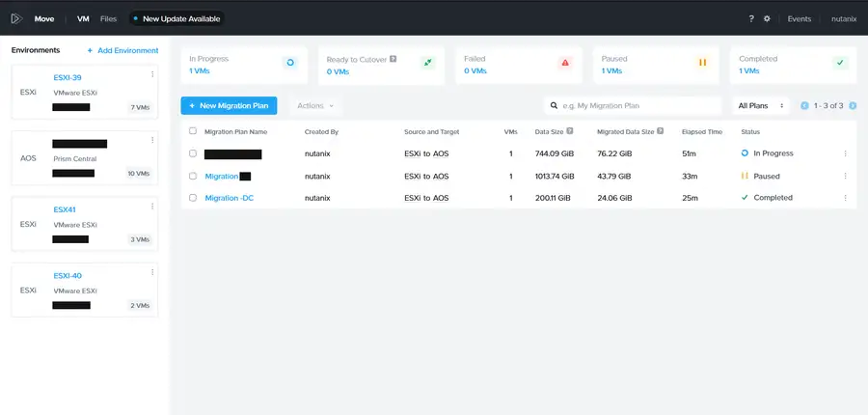
Task: Click the 2 VMs badge on ESXI-40
Action: click(140, 305)
